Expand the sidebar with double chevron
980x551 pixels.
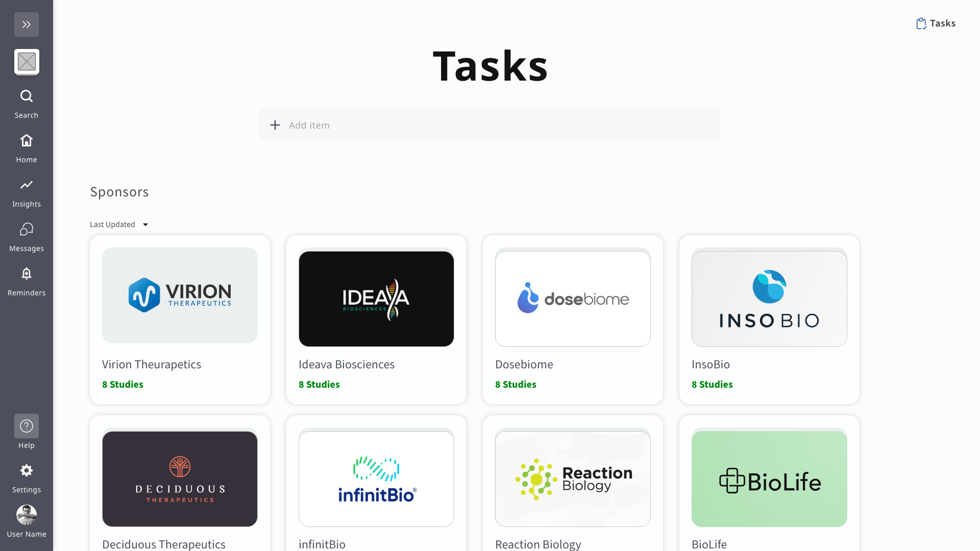(27, 24)
